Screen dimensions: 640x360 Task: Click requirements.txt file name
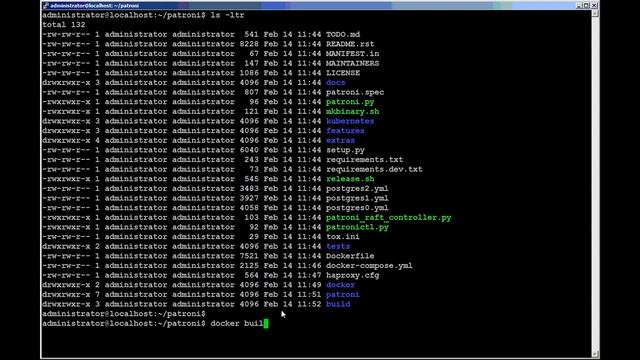[364, 160]
